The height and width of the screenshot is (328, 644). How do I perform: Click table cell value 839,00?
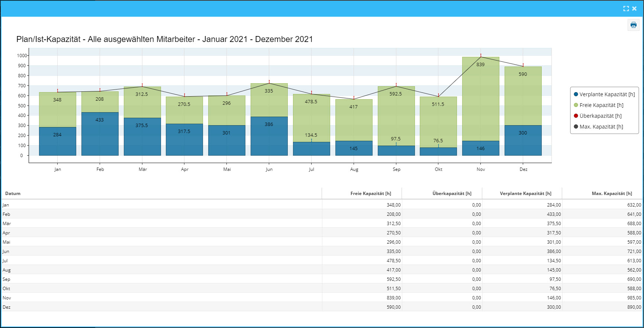[x=393, y=298]
